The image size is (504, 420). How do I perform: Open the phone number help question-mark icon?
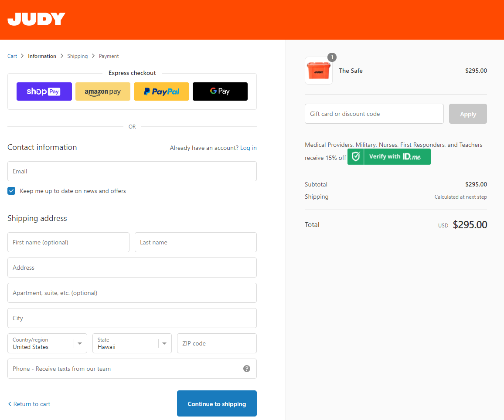246,369
